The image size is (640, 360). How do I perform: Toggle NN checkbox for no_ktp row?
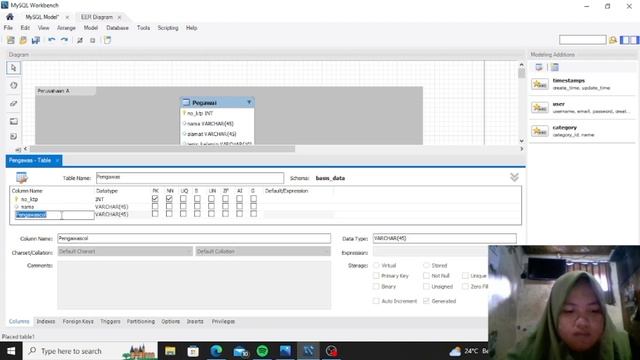(169, 199)
